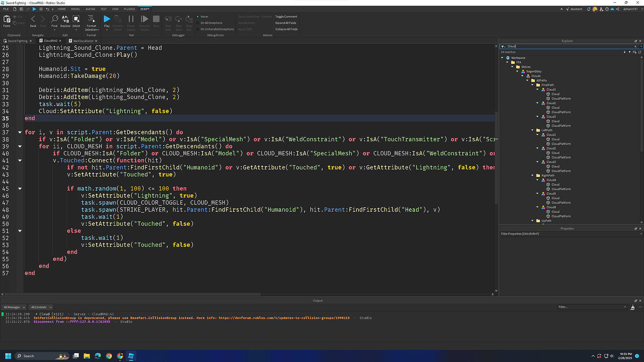
Task: Click the user avatar face icon
Action: coord(595,9)
